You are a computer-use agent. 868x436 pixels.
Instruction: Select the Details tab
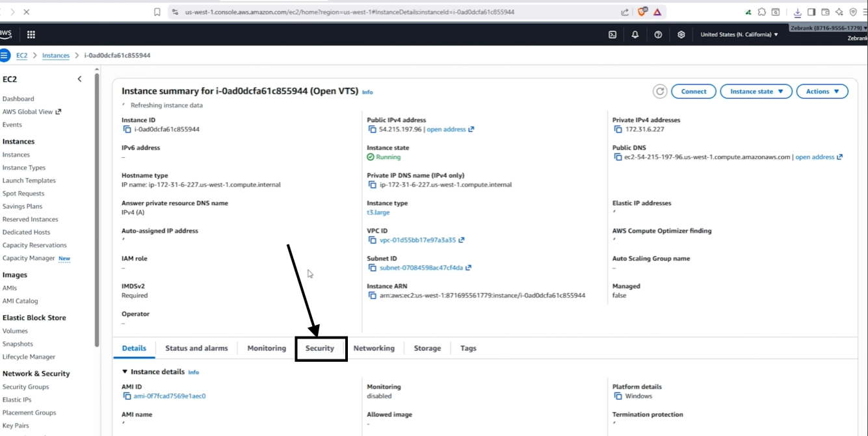134,348
